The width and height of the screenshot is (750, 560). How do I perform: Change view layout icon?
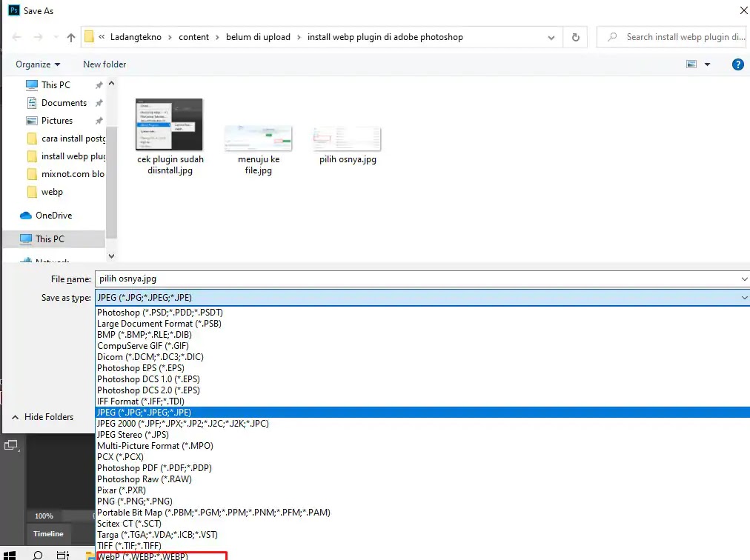[x=691, y=64]
